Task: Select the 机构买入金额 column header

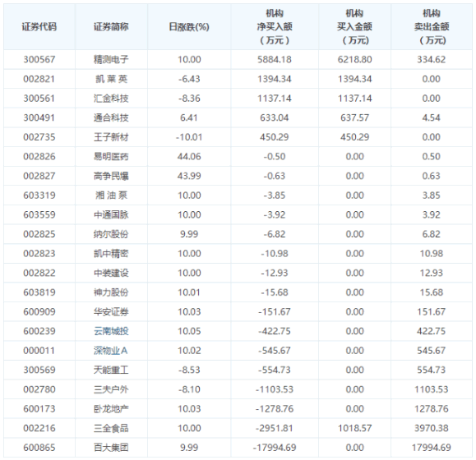Action: click(x=354, y=26)
